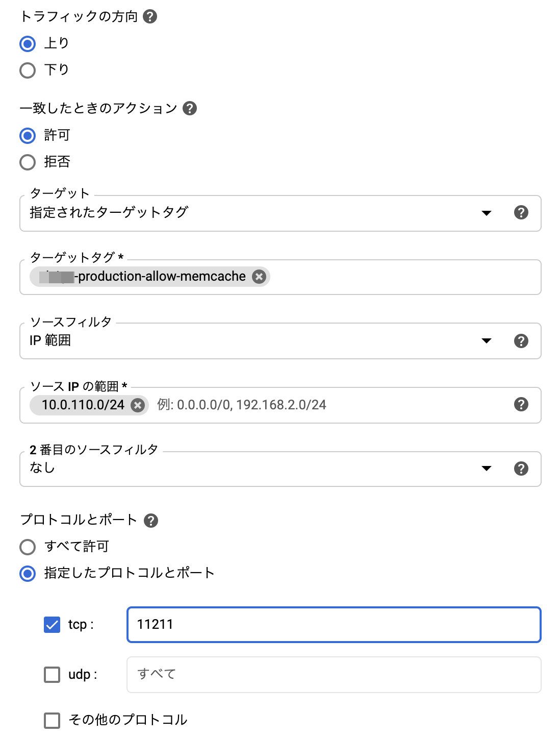Select the 拒否 action radio button
Viewport: 560px width, 737px height.
pos(28,162)
